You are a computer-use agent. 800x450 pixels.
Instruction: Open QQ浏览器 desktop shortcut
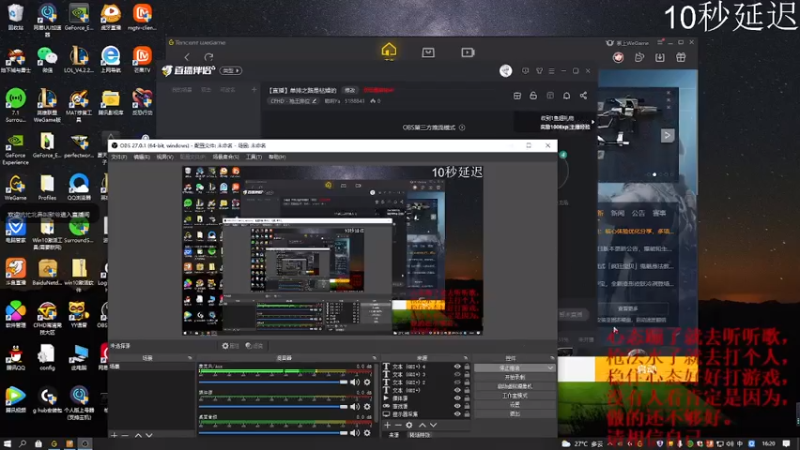[x=79, y=187]
